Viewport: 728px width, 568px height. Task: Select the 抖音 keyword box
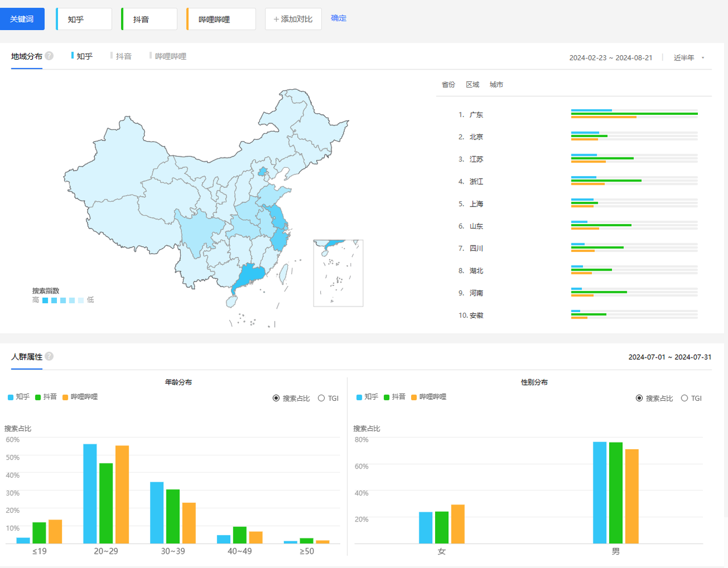pyautogui.click(x=150, y=19)
